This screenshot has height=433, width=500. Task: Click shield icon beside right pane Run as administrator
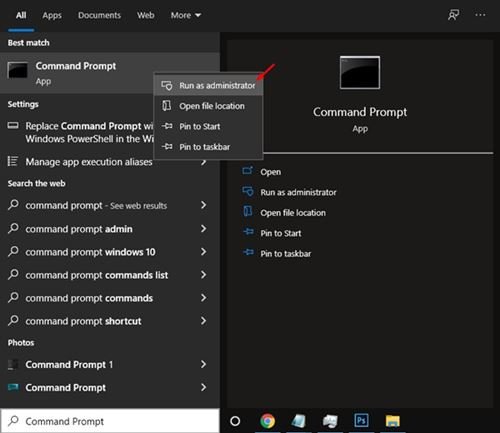pyautogui.click(x=248, y=192)
